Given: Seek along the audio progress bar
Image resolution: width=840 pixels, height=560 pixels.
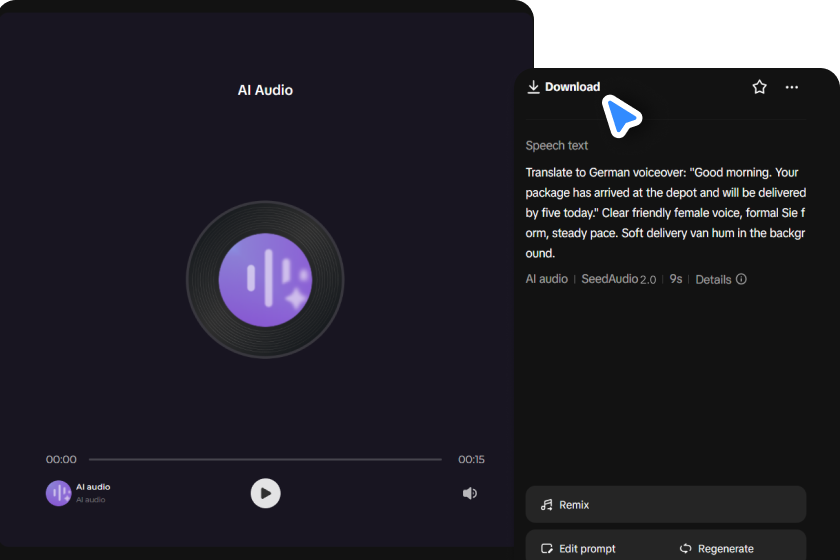Looking at the screenshot, I should point(265,459).
